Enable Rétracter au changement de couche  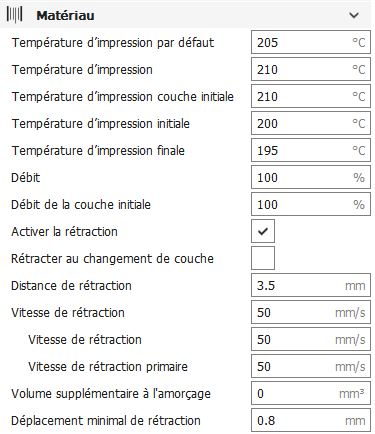[263, 258]
